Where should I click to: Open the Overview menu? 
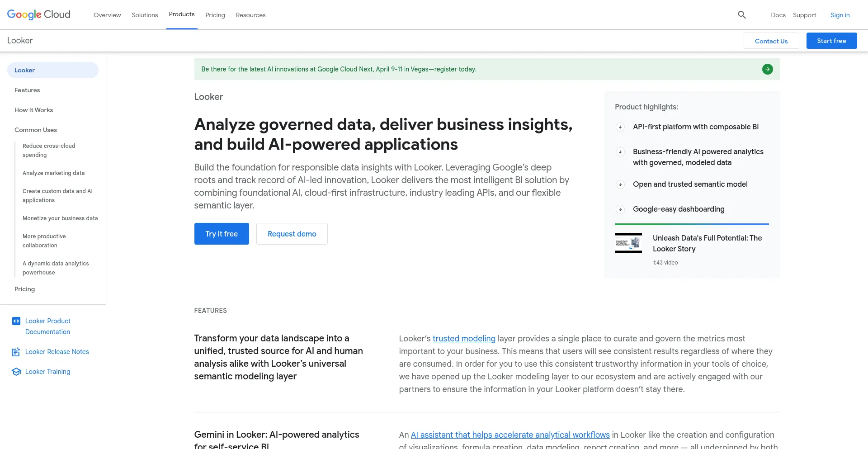pos(107,15)
